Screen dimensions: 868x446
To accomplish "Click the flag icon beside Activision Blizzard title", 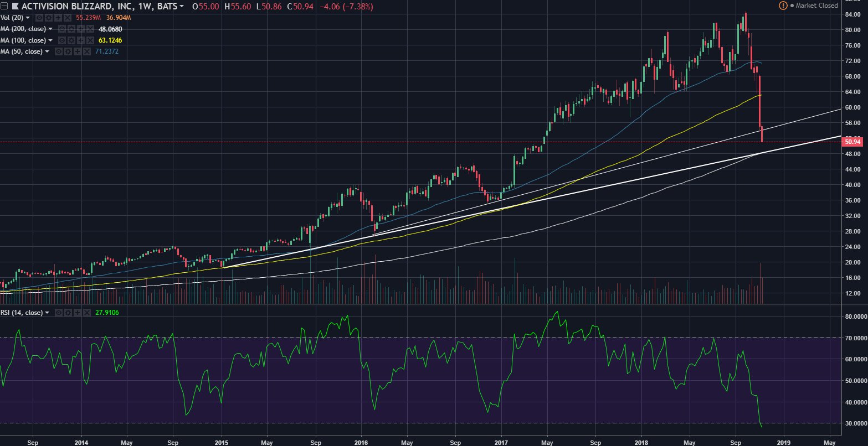I will 16,7.
